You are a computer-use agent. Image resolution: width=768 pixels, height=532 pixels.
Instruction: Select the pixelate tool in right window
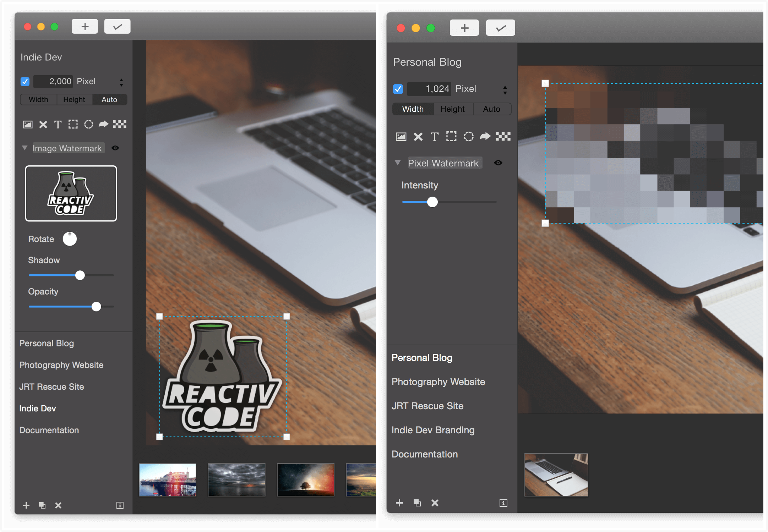coord(503,136)
